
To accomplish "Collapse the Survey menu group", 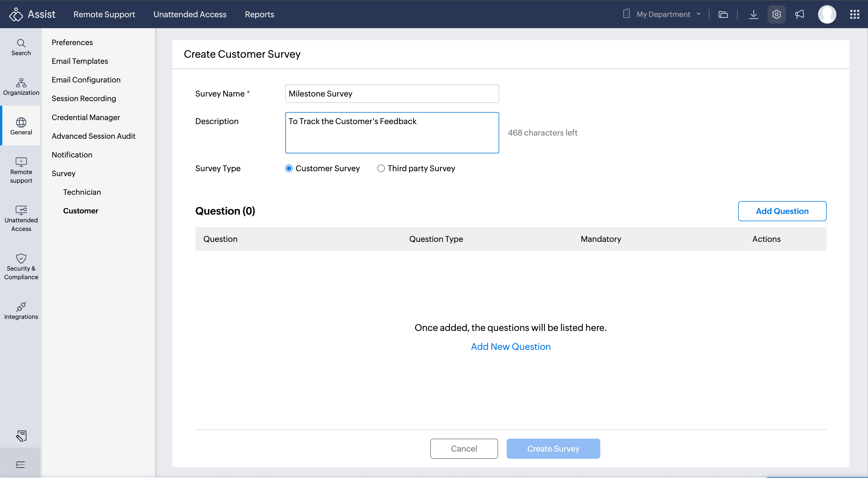I will (x=63, y=173).
